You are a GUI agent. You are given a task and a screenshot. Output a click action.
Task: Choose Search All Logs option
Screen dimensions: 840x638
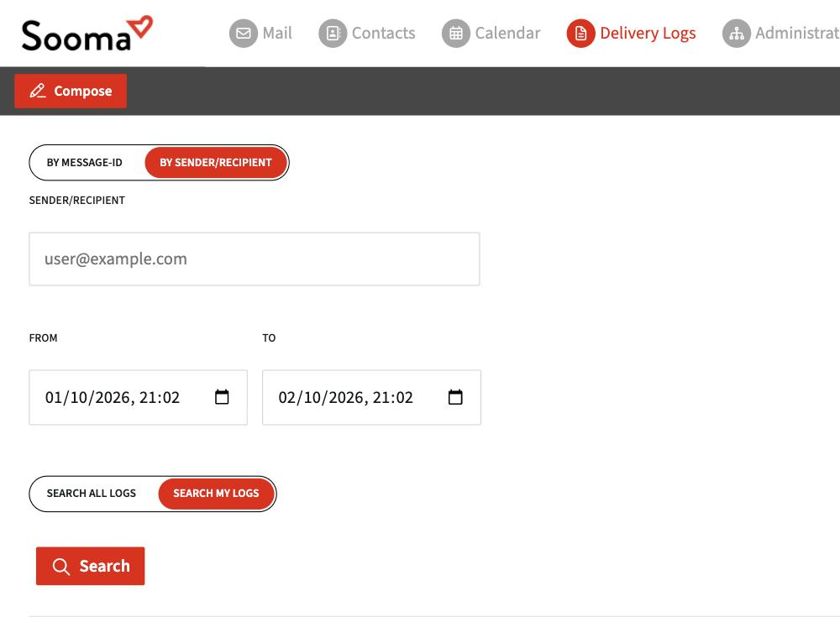point(92,494)
